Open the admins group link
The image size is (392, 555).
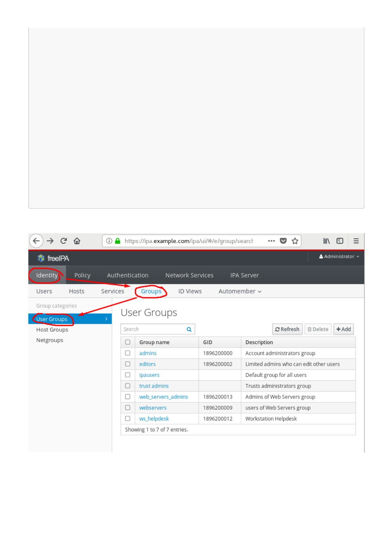click(148, 353)
